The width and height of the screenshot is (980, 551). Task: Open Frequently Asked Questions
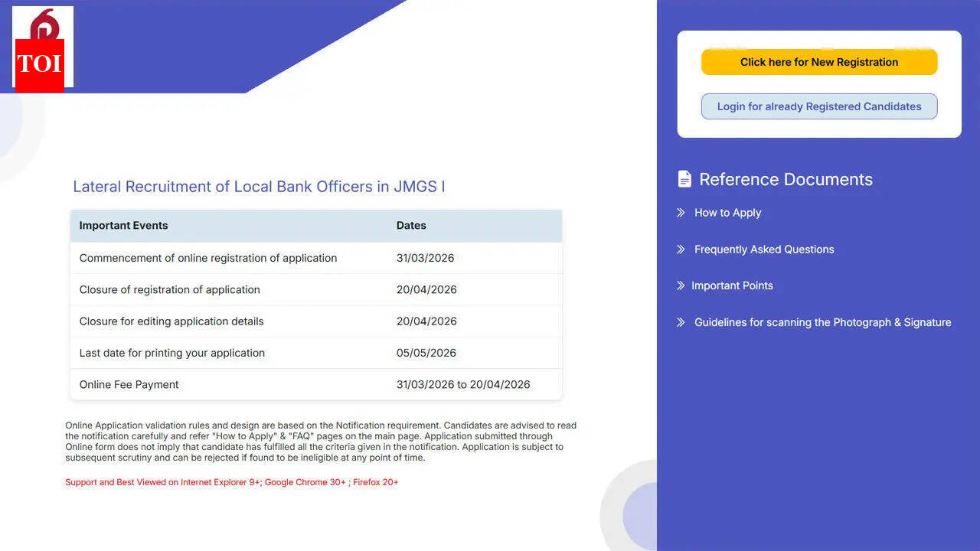point(763,249)
